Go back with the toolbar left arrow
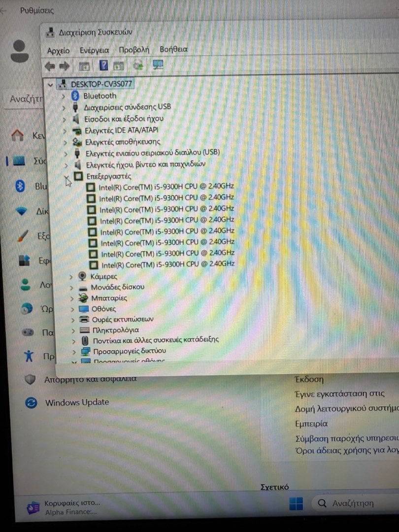This screenshot has height=532, width=399. click(50, 66)
